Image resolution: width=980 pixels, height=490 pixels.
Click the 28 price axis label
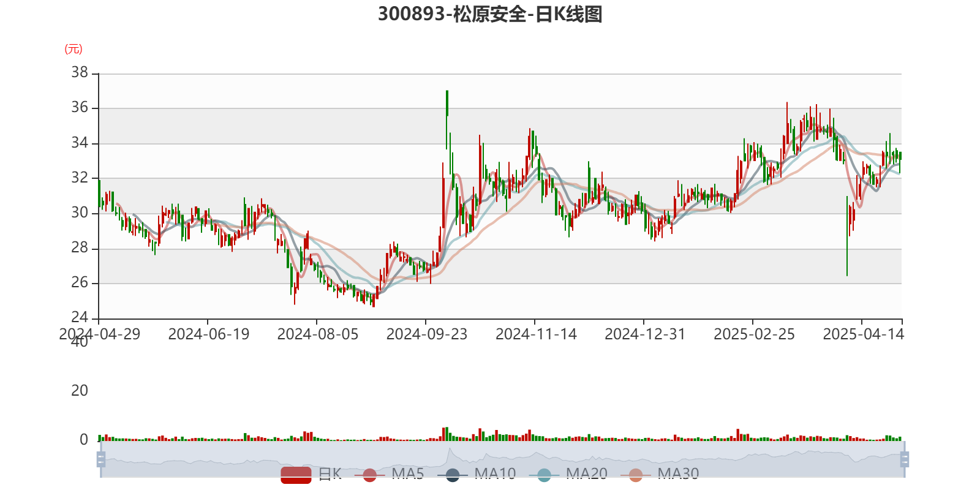[x=80, y=247]
